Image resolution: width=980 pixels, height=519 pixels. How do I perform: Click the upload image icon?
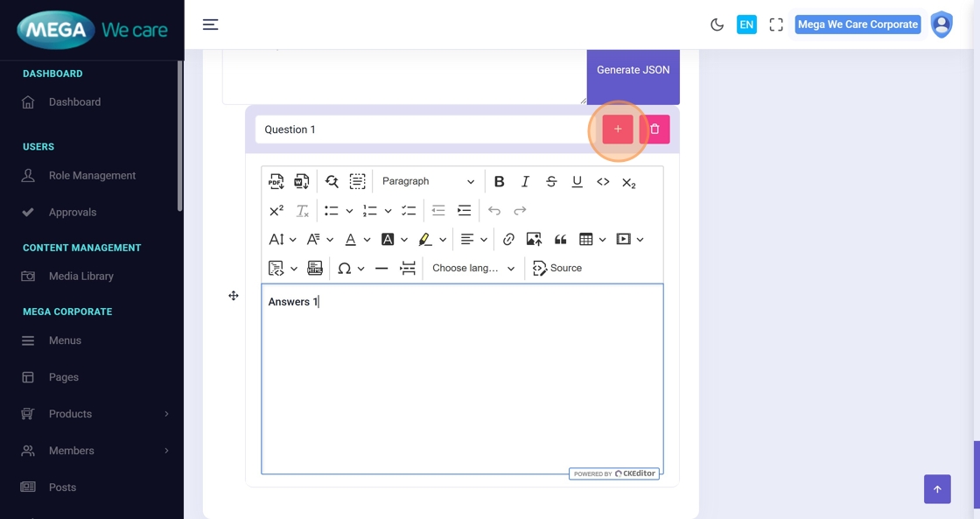tap(534, 239)
